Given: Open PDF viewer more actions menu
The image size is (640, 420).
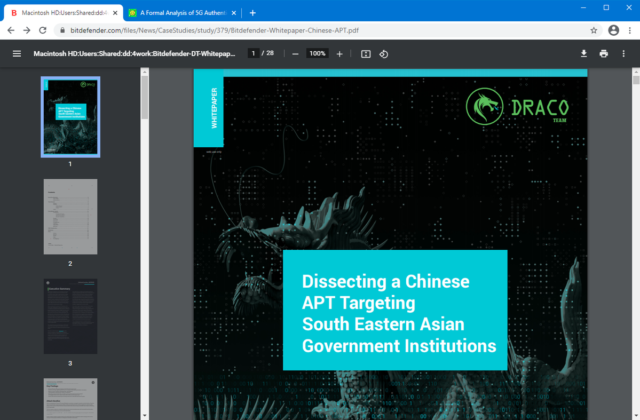Looking at the screenshot, I should coord(623,53).
